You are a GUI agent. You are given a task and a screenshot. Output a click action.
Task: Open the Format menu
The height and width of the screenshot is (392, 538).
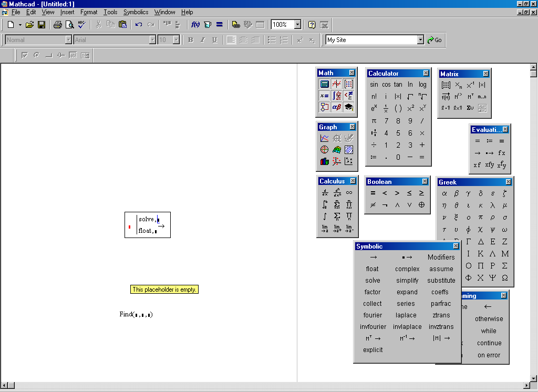pyautogui.click(x=89, y=12)
